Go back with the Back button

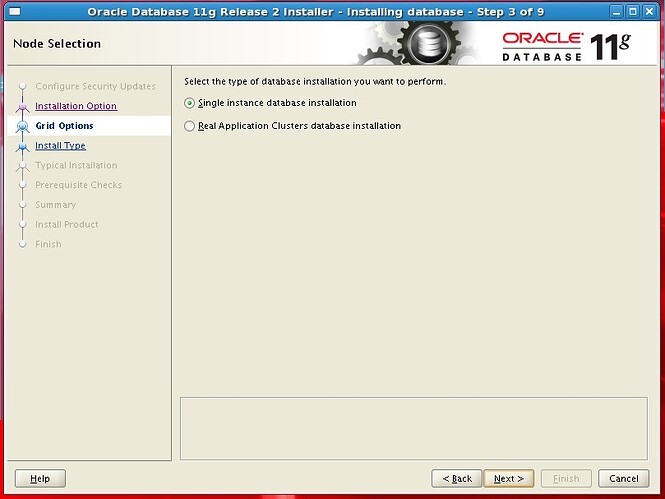point(456,479)
